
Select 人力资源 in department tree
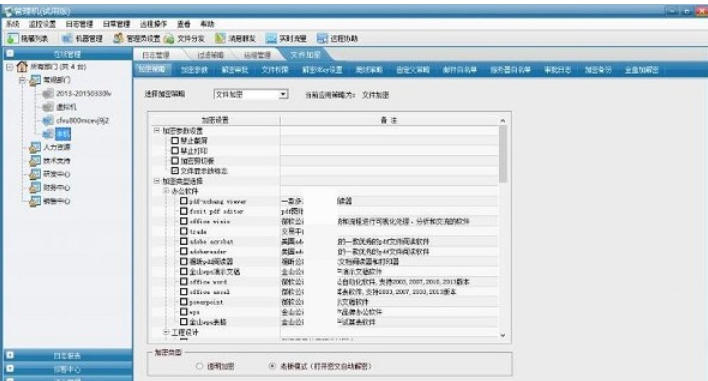tap(57, 148)
